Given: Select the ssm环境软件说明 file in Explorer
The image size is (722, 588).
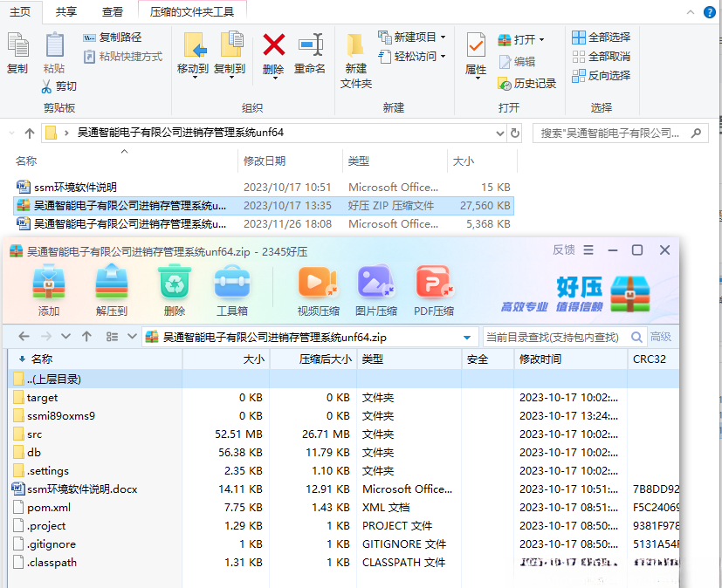Looking at the screenshot, I should pyautogui.click(x=264, y=188).
